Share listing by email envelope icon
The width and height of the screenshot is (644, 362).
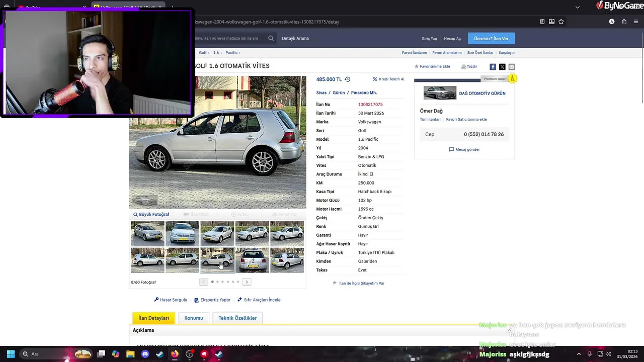[x=512, y=67]
